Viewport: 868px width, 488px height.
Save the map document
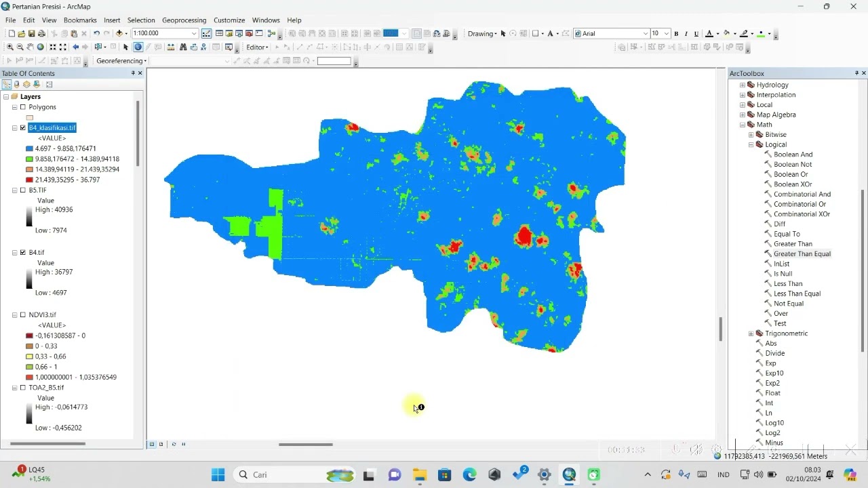click(x=31, y=33)
